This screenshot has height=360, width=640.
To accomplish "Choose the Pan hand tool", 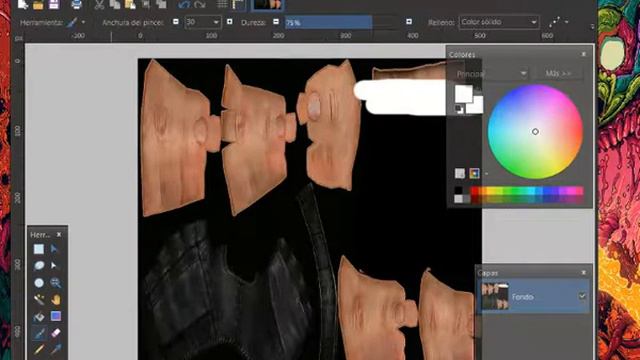I will [56, 300].
